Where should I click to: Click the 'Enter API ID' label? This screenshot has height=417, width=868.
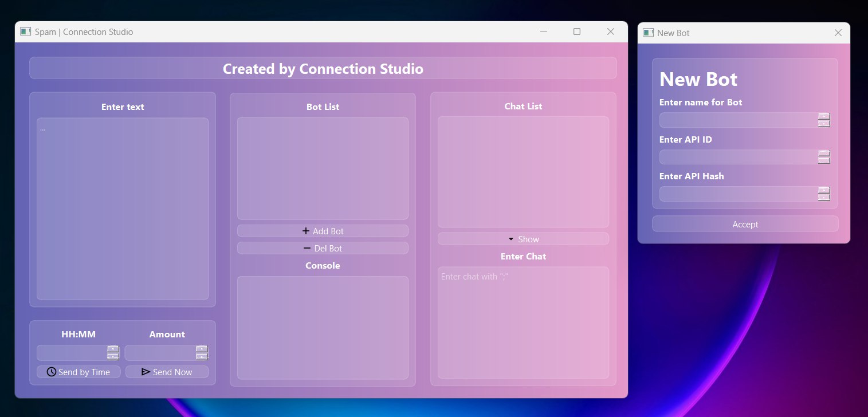(686, 139)
